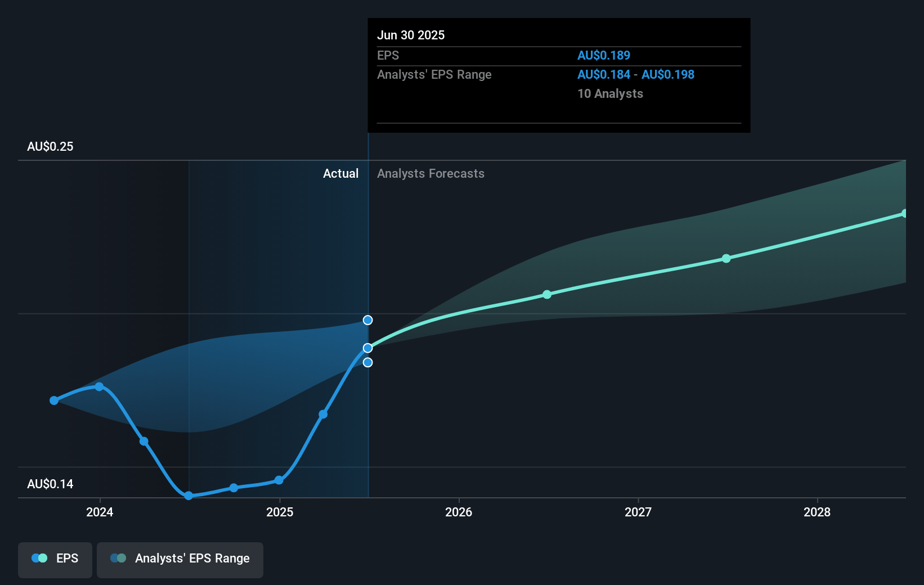Select the mid-2026 forecast EPS point
The width and height of the screenshot is (924, 585).
coord(547,295)
